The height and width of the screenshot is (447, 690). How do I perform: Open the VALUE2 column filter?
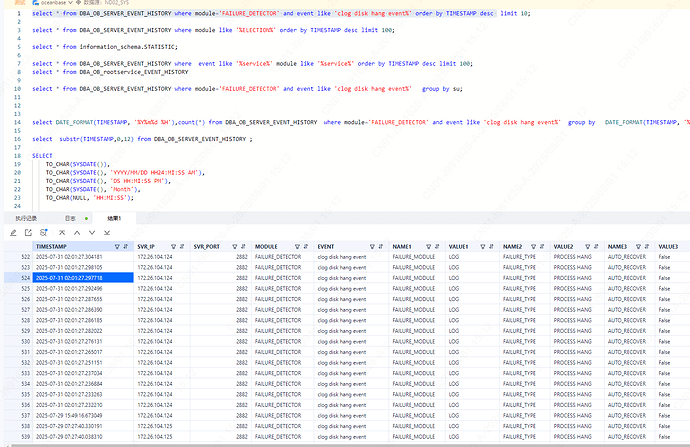(587, 247)
